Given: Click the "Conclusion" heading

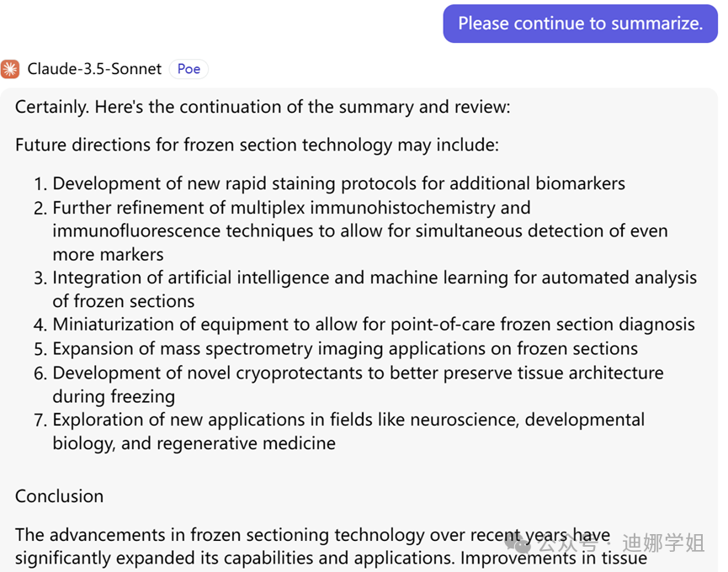Looking at the screenshot, I should [x=59, y=496].
